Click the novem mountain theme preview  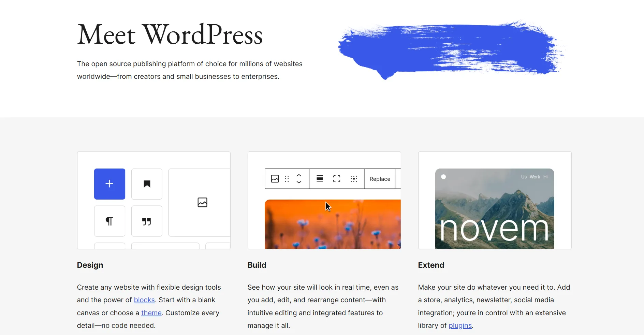(x=495, y=209)
